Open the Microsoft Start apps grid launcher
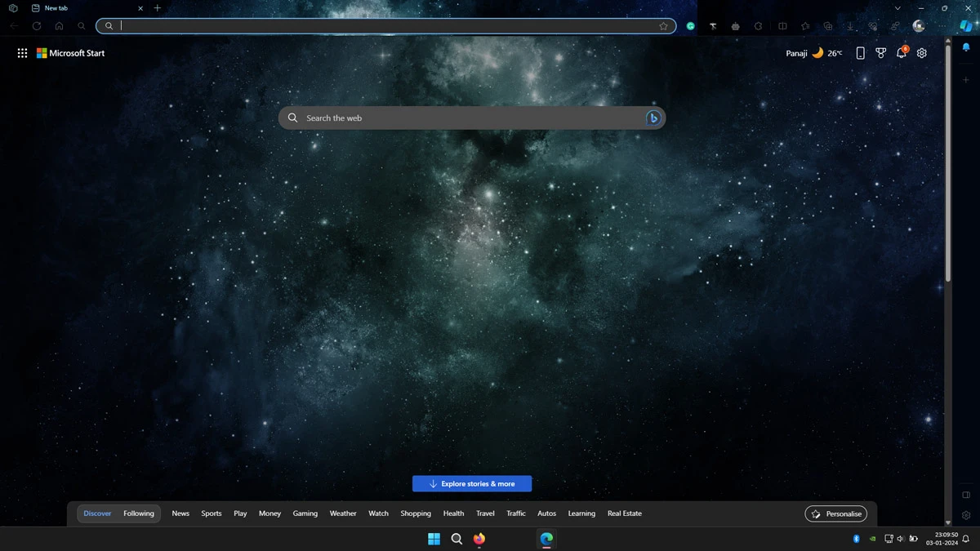 pyautogui.click(x=22, y=53)
